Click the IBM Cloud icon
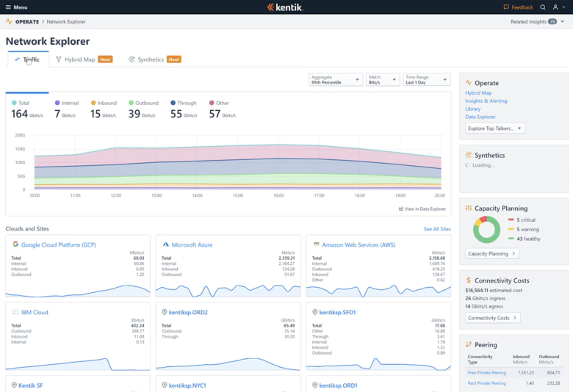The image size is (573, 392). coord(15,312)
